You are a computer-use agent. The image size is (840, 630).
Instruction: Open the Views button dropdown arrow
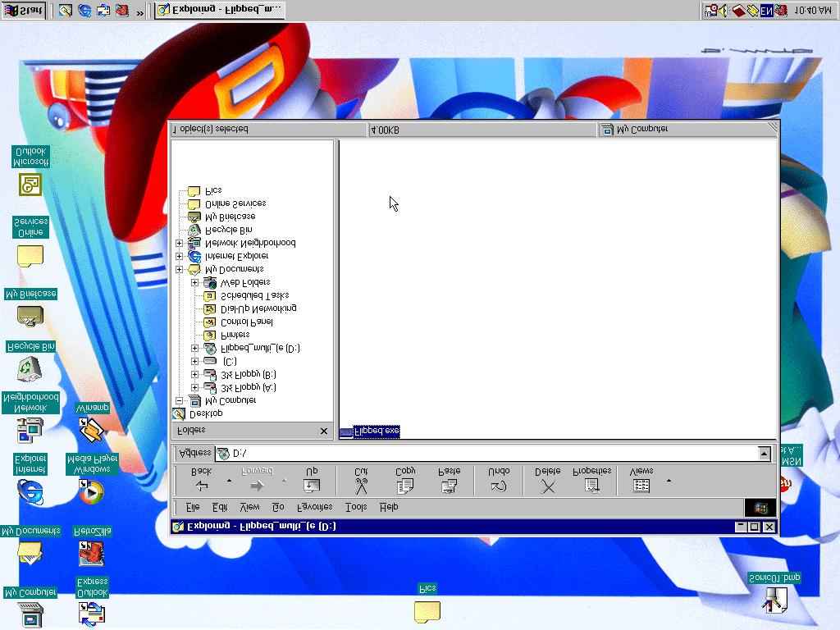coord(669,481)
